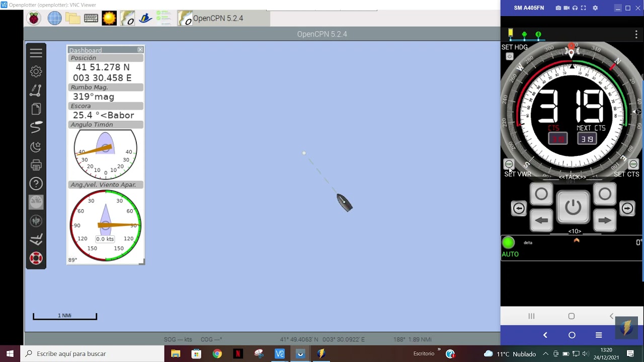Change color scheme with moon icon
Image resolution: width=644 pixels, height=362 pixels.
pyautogui.click(x=36, y=146)
